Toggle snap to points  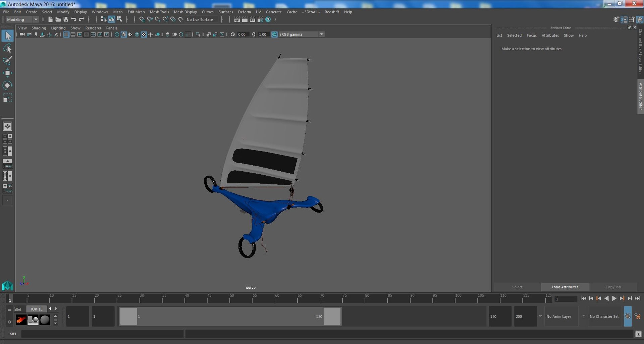pyautogui.click(x=157, y=19)
